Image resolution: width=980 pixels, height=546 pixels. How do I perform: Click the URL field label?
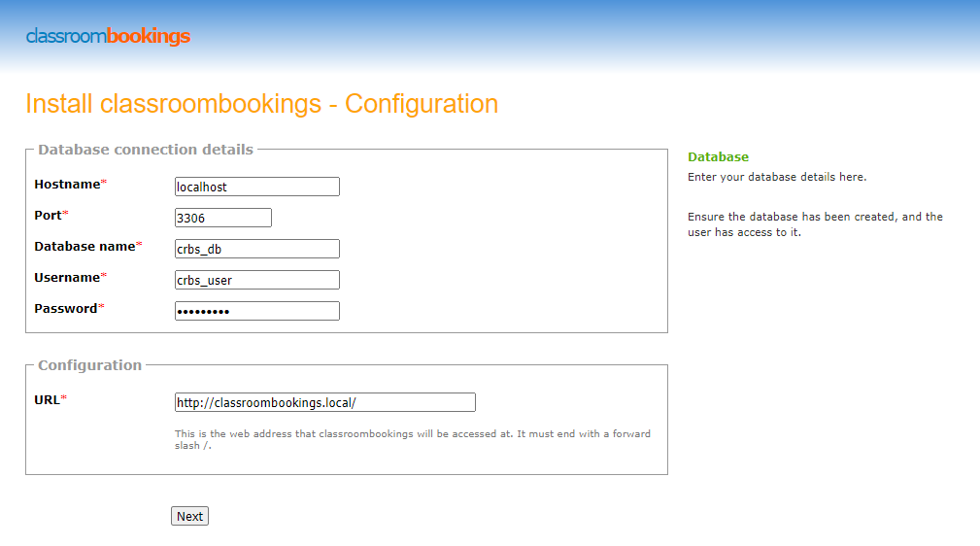point(47,399)
